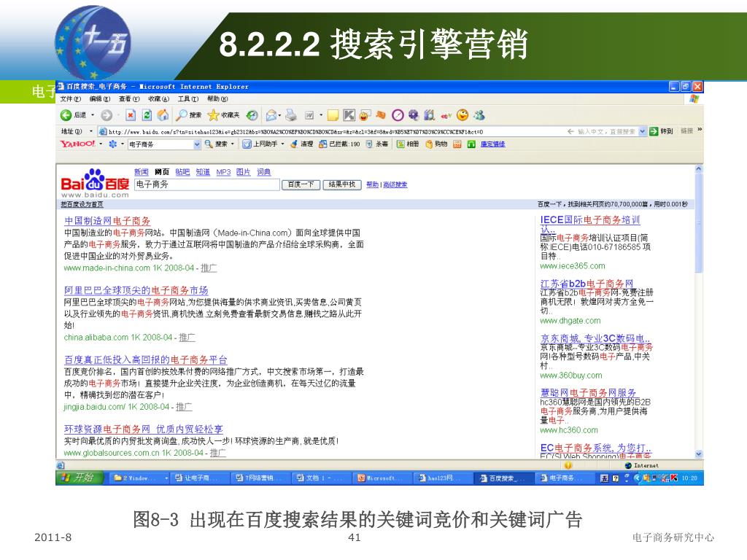The image size is (747, 560).
Task: Open ad link IECE国际电子商务培训
Action: point(590,220)
